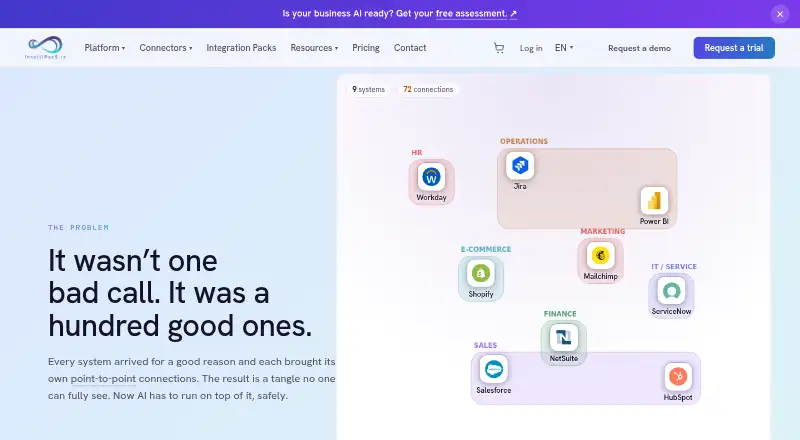Click the FINANCE group label
The height and width of the screenshot is (440, 800).
(560, 314)
